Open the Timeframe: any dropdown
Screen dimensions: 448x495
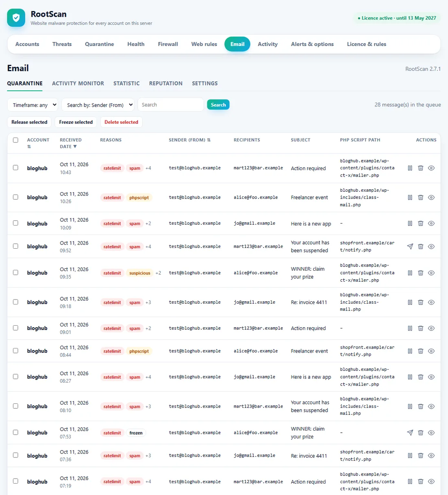33,105
